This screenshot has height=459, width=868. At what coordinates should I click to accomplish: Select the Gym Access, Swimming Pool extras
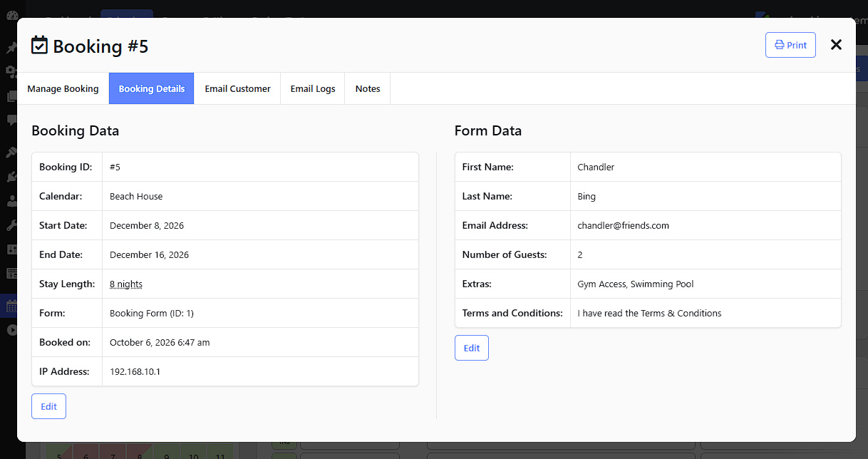[x=636, y=284]
